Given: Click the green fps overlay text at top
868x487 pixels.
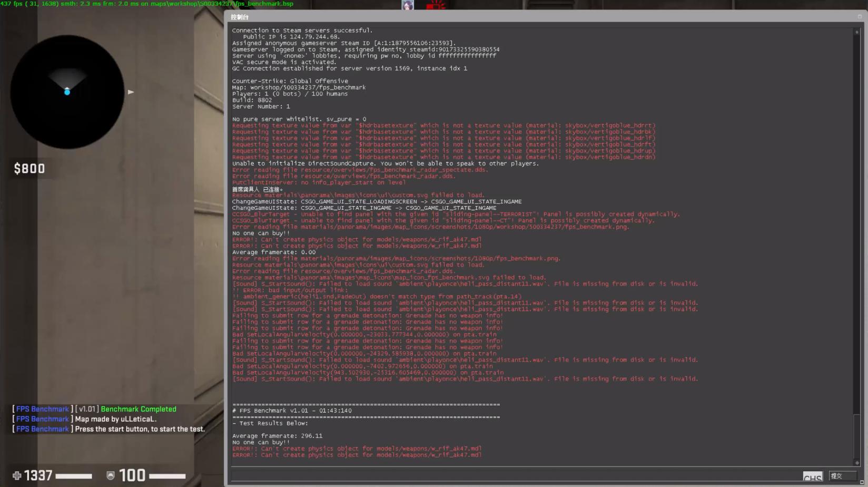Looking at the screenshot, I should pyautogui.click(x=147, y=4).
